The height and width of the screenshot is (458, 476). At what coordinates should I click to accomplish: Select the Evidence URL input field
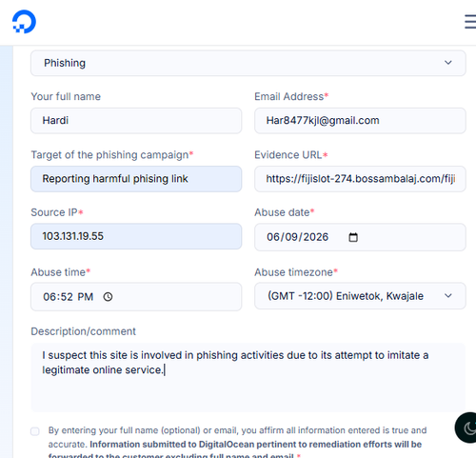(x=360, y=179)
